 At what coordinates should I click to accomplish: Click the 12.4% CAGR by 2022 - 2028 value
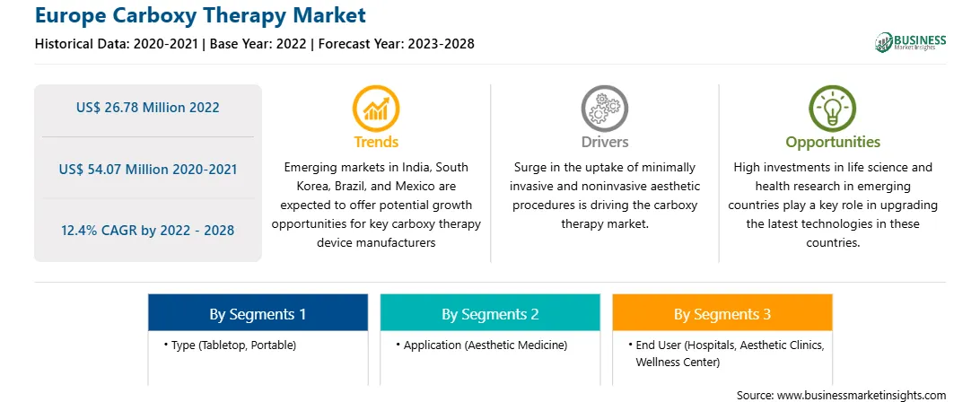click(x=148, y=230)
